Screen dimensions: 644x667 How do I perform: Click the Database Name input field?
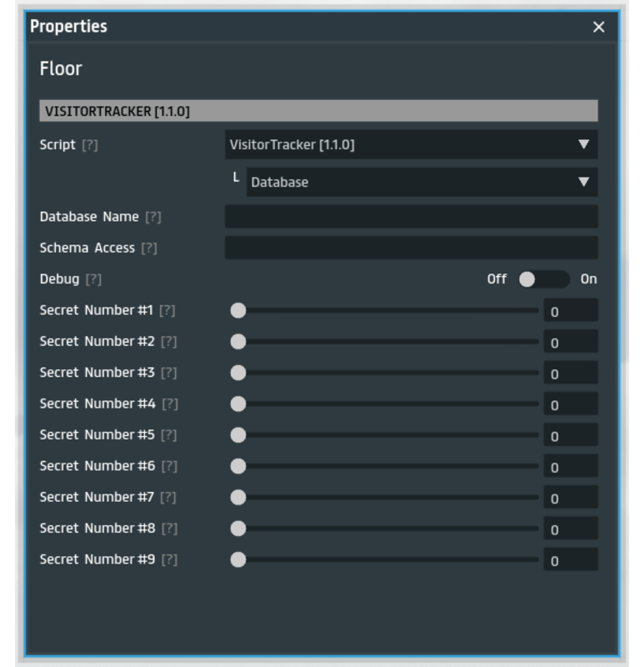pos(411,217)
